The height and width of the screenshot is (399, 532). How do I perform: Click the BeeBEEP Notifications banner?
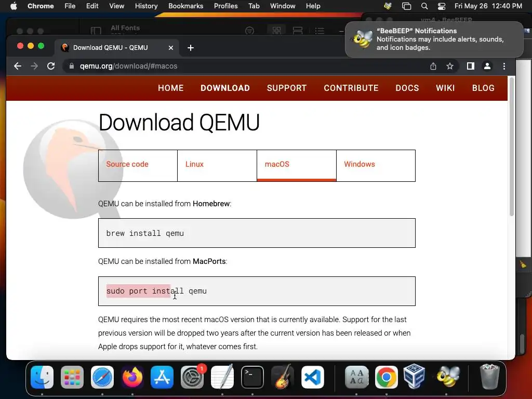pyautogui.click(x=434, y=39)
